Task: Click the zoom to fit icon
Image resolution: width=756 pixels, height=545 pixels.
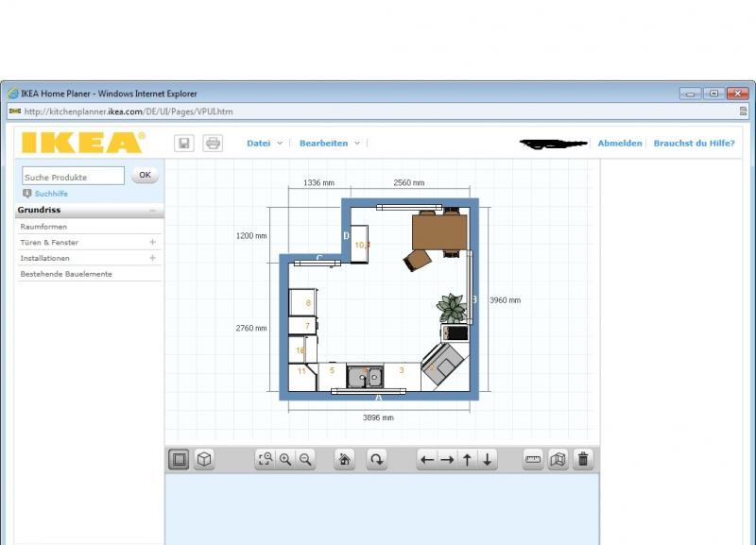Action: [266, 460]
